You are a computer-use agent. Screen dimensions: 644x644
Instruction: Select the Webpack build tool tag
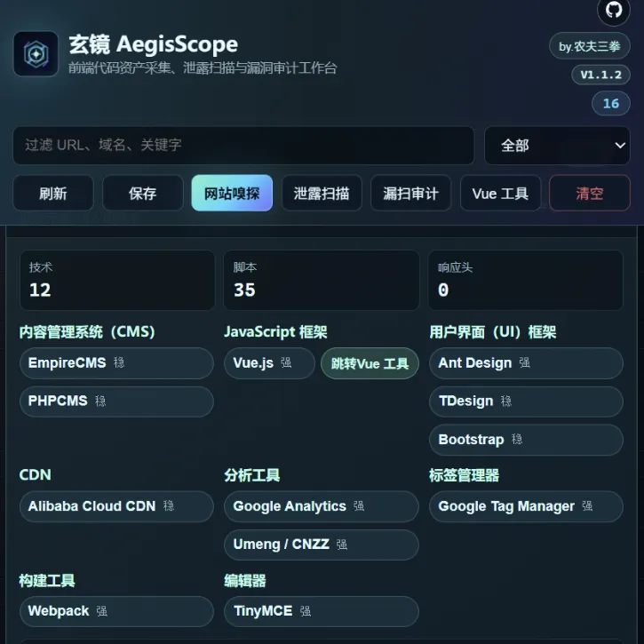[116, 611]
